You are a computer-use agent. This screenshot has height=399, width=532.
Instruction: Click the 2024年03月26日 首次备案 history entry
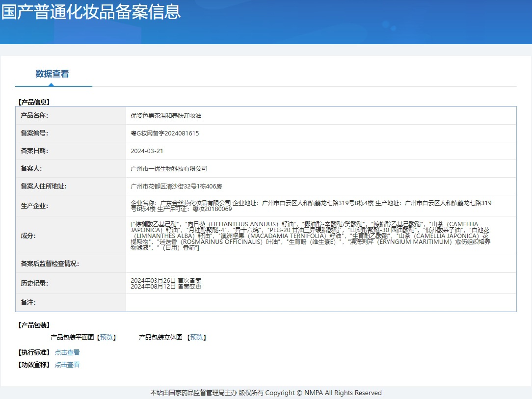[x=166, y=281]
